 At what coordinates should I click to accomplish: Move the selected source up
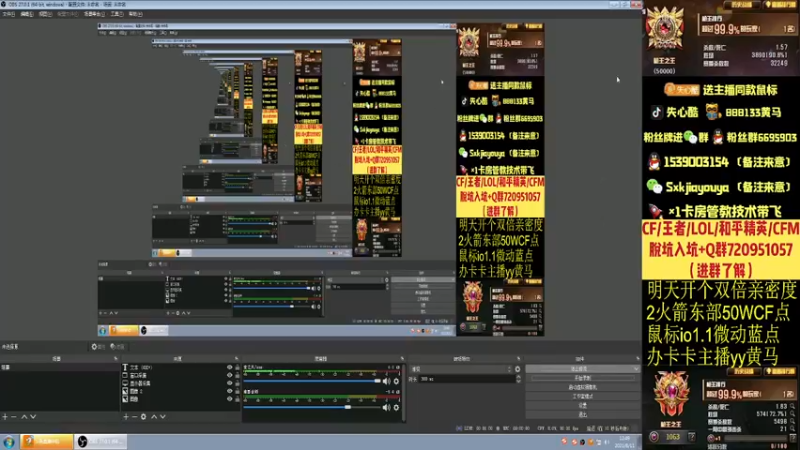tap(154, 417)
